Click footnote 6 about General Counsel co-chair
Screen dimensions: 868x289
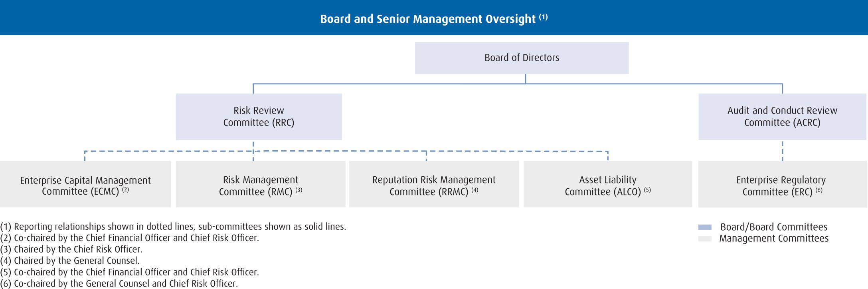(x=119, y=283)
